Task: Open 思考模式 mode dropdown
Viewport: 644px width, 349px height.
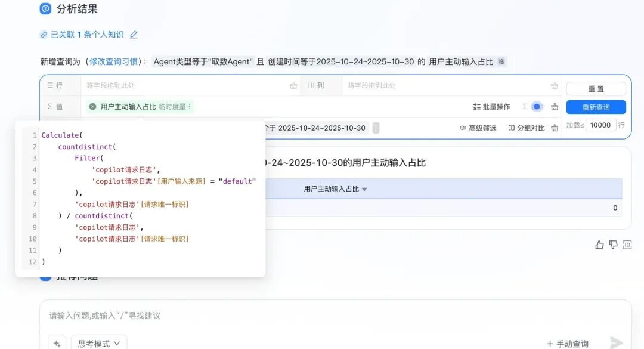Action: pos(99,343)
